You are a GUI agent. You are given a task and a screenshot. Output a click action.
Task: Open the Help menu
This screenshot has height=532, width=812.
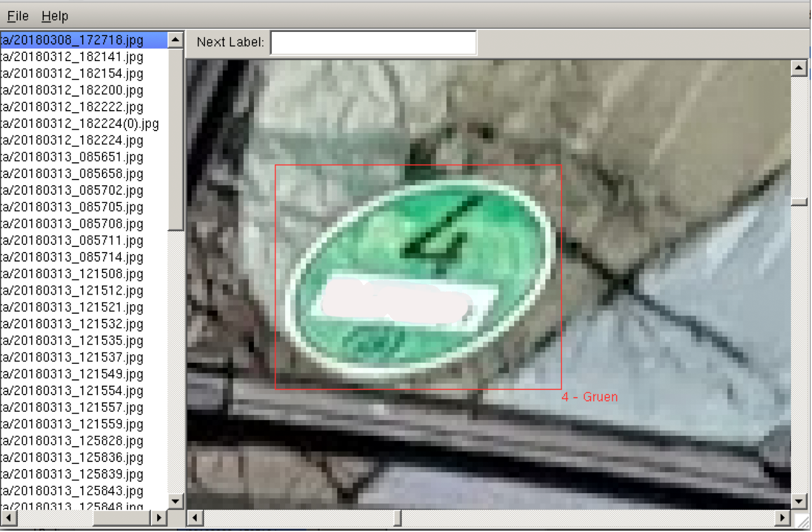[55, 16]
